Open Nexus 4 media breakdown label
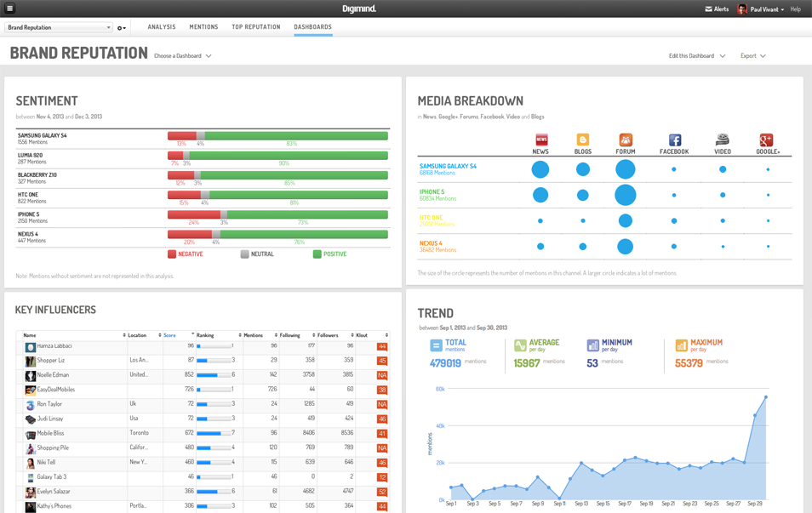Screen dimensions: 812x513 431,243
